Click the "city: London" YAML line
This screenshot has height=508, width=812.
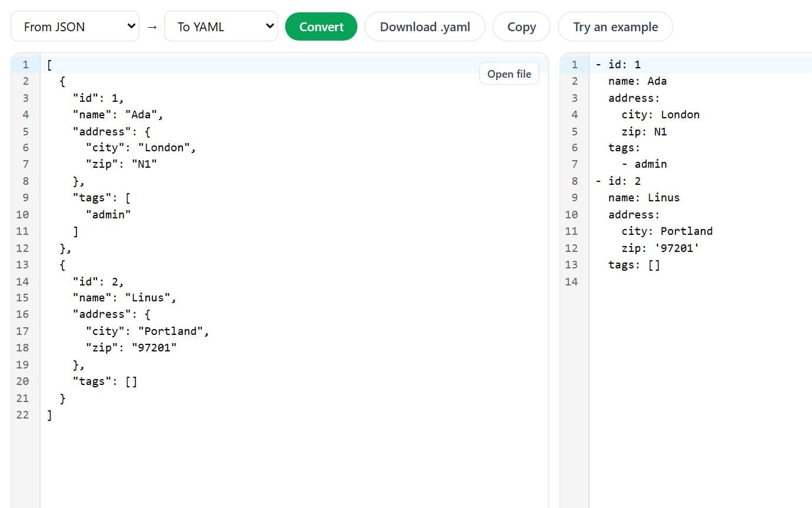tap(660, 115)
